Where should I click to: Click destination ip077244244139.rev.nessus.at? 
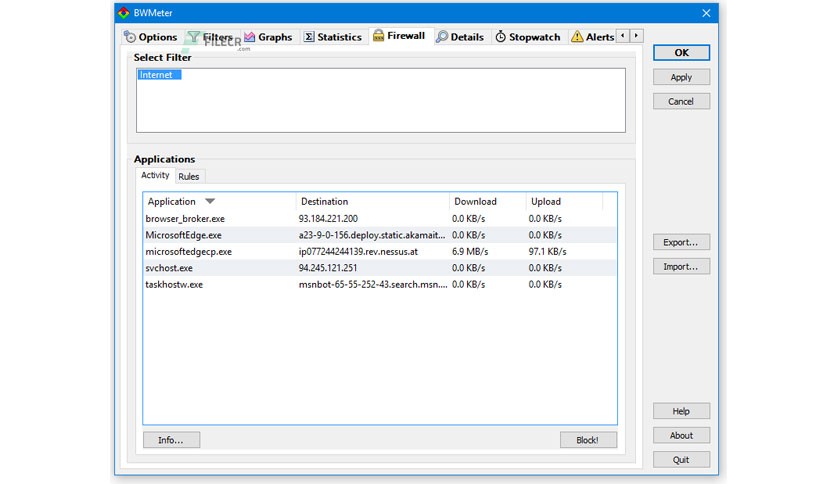358,252
